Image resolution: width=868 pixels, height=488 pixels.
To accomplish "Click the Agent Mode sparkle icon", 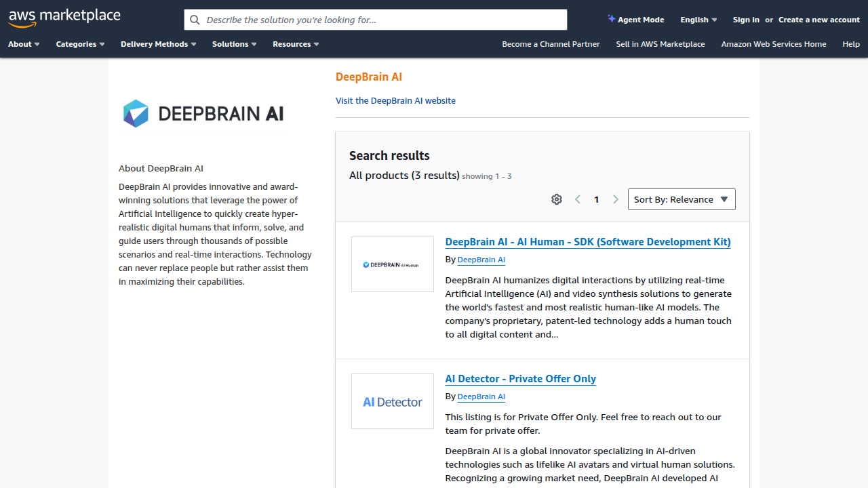I will click(611, 19).
